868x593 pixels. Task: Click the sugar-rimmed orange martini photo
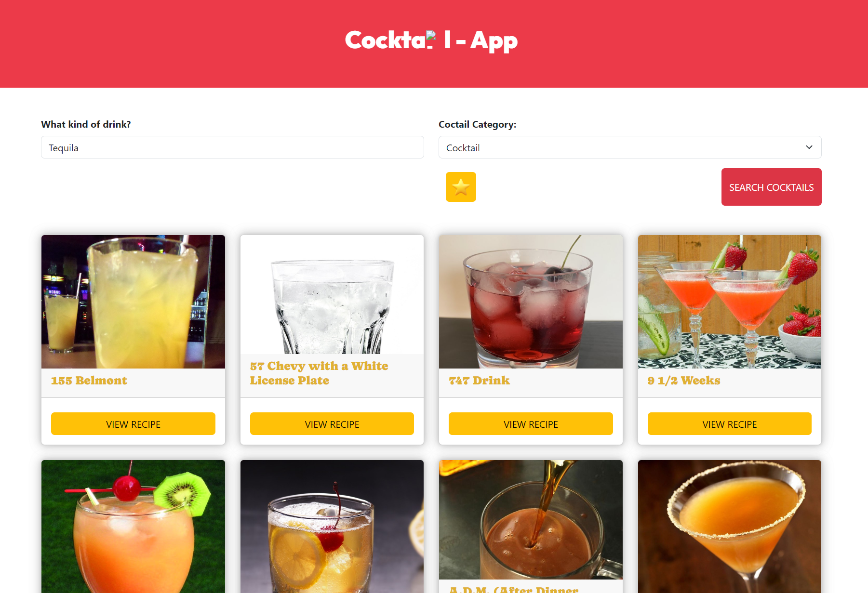tap(730, 527)
